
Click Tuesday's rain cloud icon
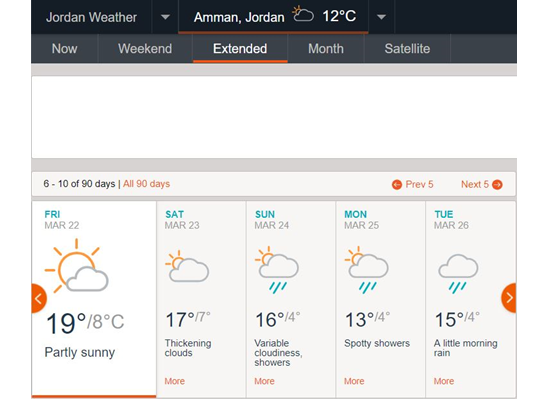[458, 274]
